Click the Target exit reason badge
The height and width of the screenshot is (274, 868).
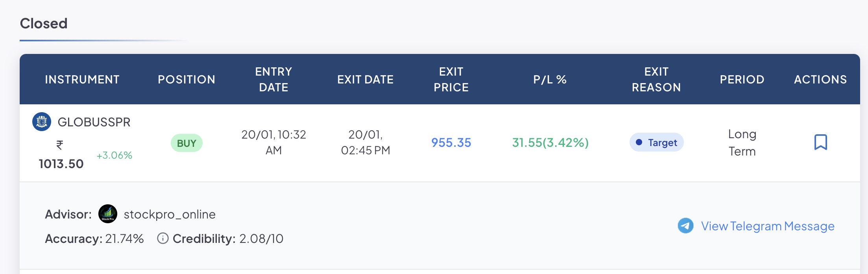click(656, 142)
